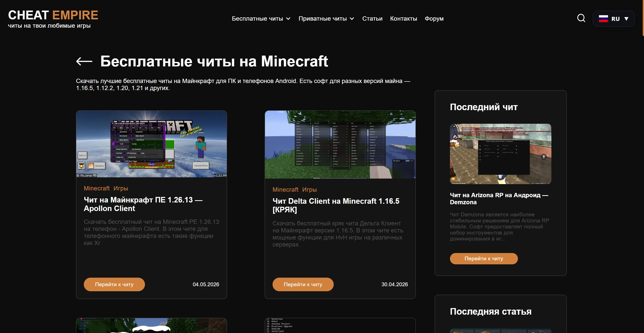Click the intro text about версий майна
The width and height of the screenshot is (644, 333).
[243, 85]
